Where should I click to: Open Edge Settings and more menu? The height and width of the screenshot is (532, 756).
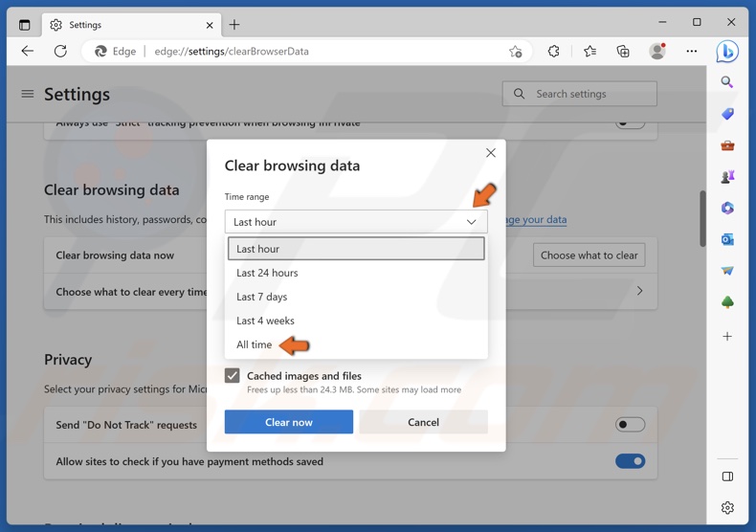[692, 52]
